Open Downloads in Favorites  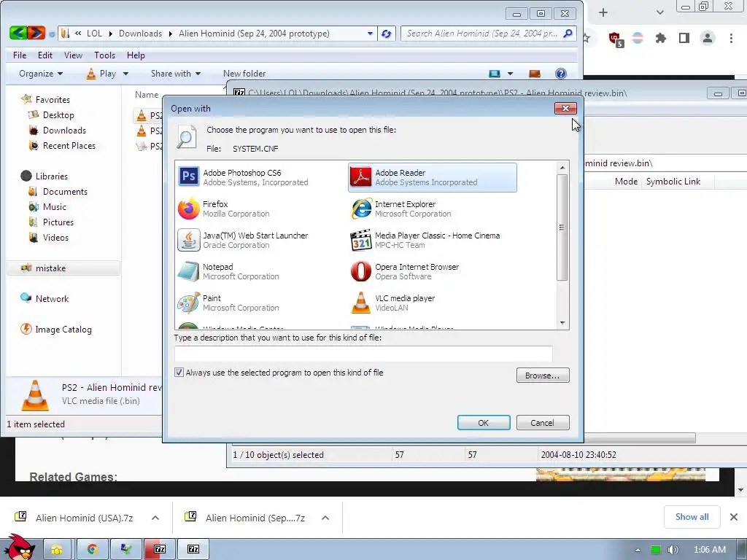(x=64, y=130)
